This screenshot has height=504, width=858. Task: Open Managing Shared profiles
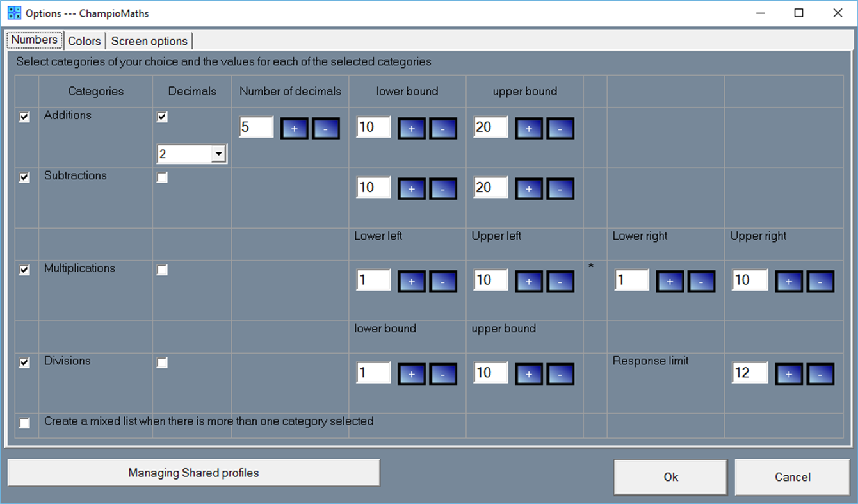click(193, 473)
